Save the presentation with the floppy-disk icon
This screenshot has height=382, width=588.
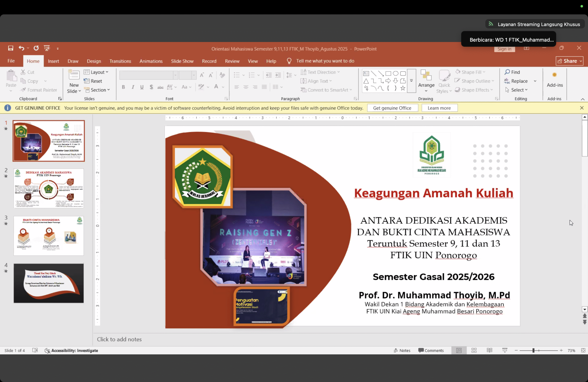(11, 48)
